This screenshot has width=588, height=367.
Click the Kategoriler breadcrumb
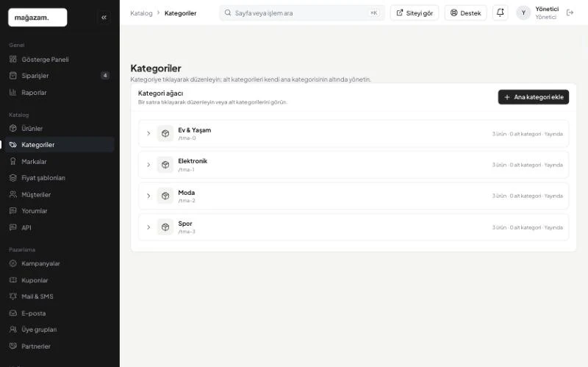(180, 13)
